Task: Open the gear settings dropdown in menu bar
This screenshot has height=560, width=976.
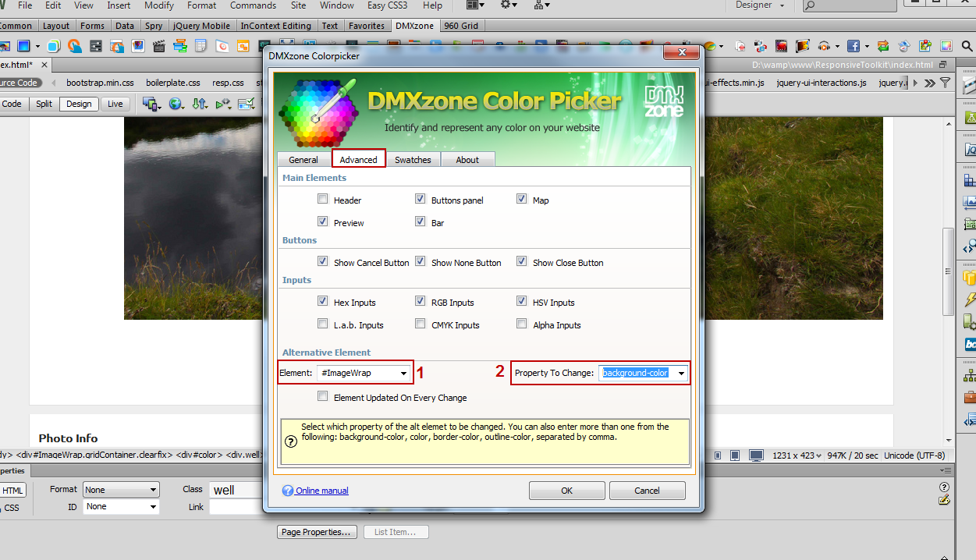Action: [509, 5]
